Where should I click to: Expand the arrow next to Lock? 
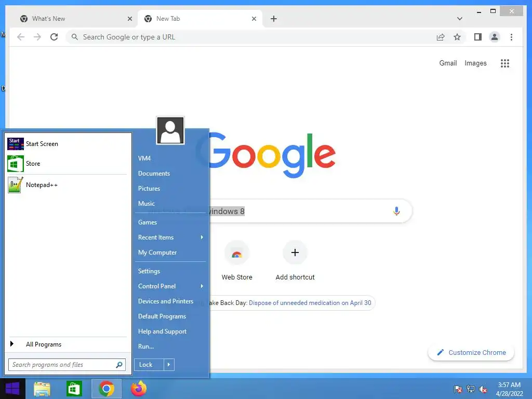[x=169, y=365]
